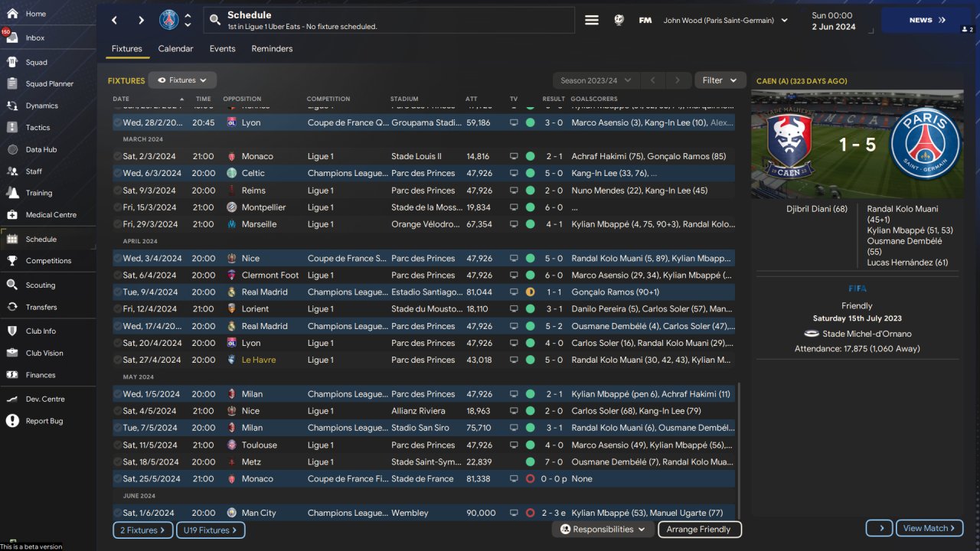Expand the Filter dropdown

coord(720,80)
